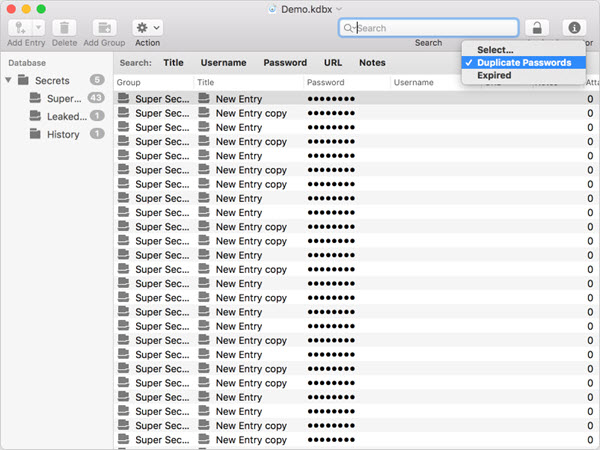Click the History folder icon
Viewport: 600px width, 450px height.
click(35, 134)
